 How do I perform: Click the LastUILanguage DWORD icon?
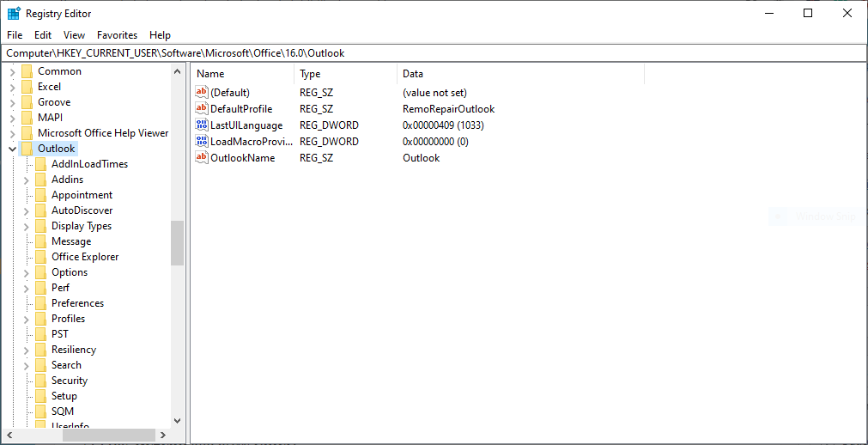pos(202,125)
